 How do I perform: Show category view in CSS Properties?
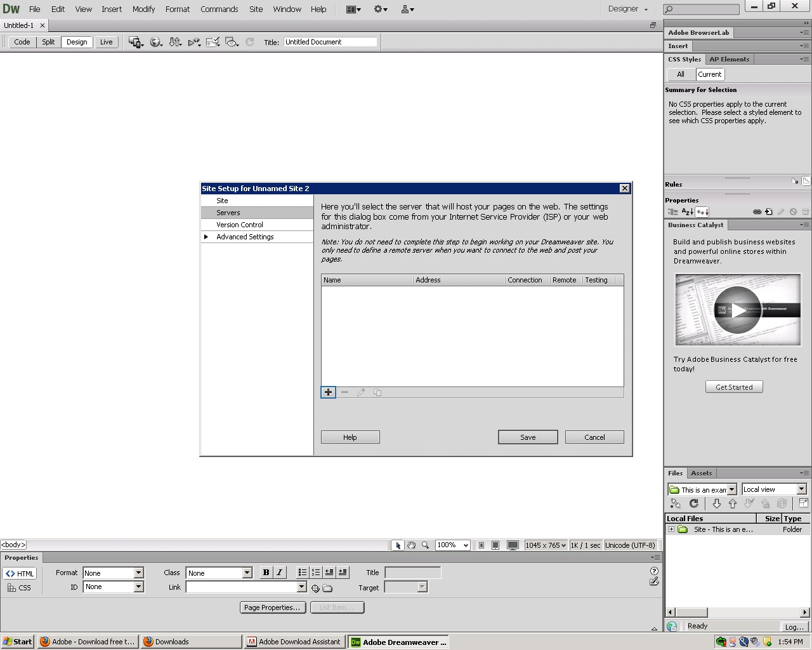click(x=673, y=212)
